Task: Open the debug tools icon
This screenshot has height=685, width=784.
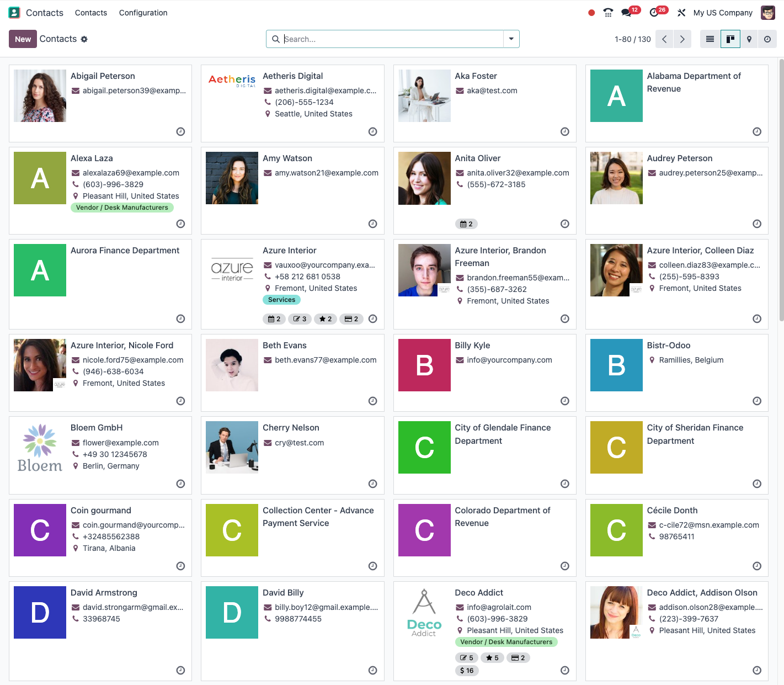Action: click(x=681, y=13)
